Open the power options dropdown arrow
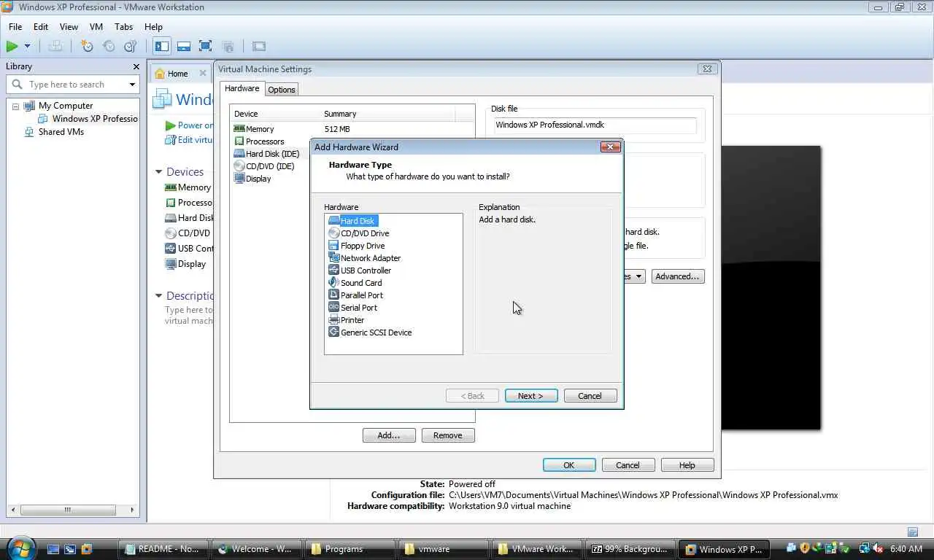934x560 pixels. click(x=28, y=46)
